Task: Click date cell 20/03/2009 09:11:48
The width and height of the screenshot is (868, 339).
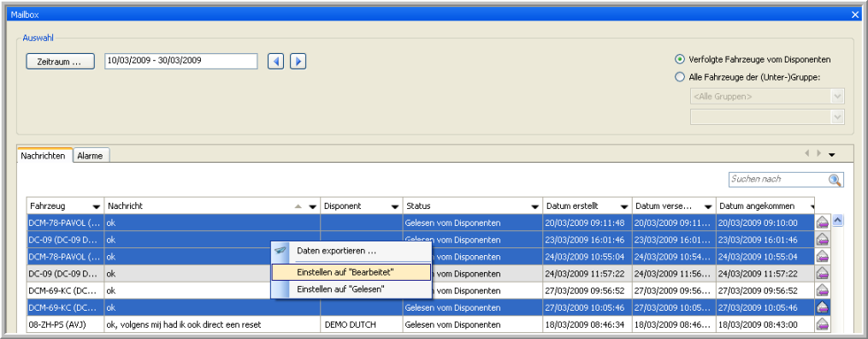Action: click(x=588, y=223)
